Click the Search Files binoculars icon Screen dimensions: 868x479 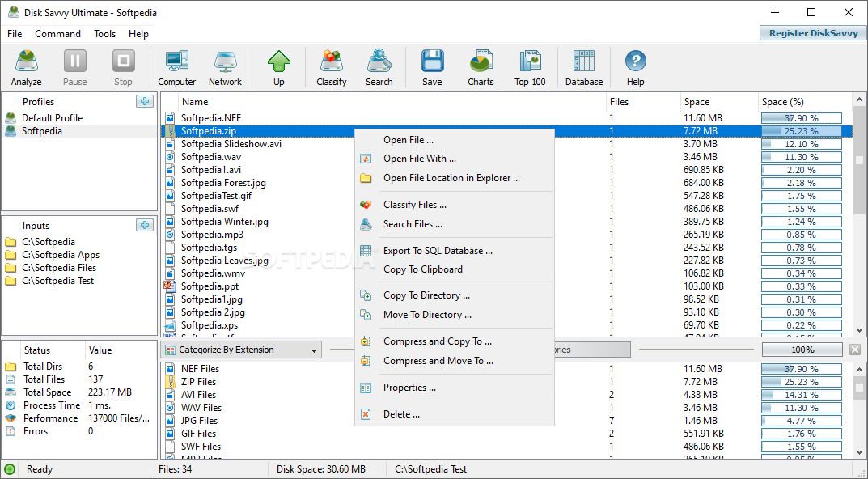pyautogui.click(x=366, y=224)
